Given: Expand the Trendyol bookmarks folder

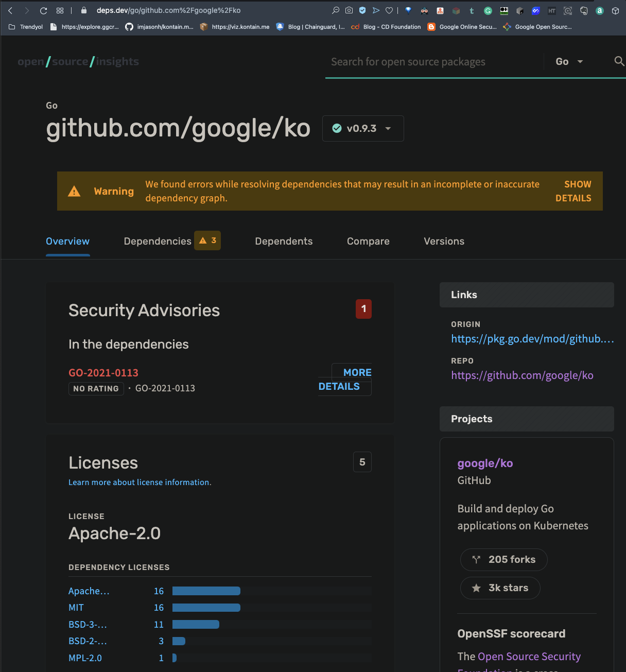Looking at the screenshot, I should pos(26,27).
